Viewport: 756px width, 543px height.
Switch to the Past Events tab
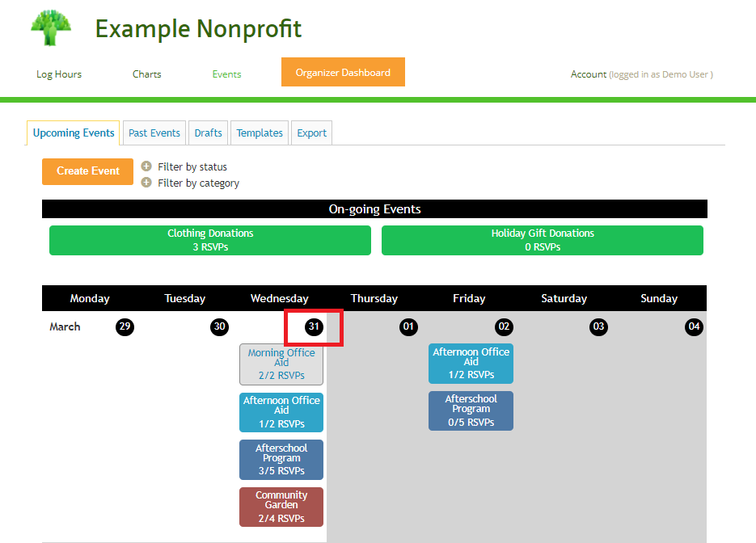(x=154, y=133)
